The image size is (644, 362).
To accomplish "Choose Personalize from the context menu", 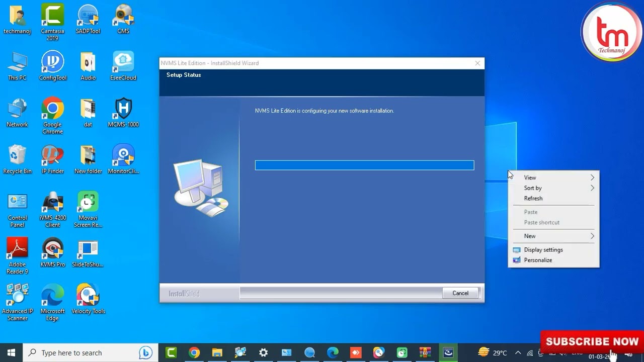I will 553,260.
